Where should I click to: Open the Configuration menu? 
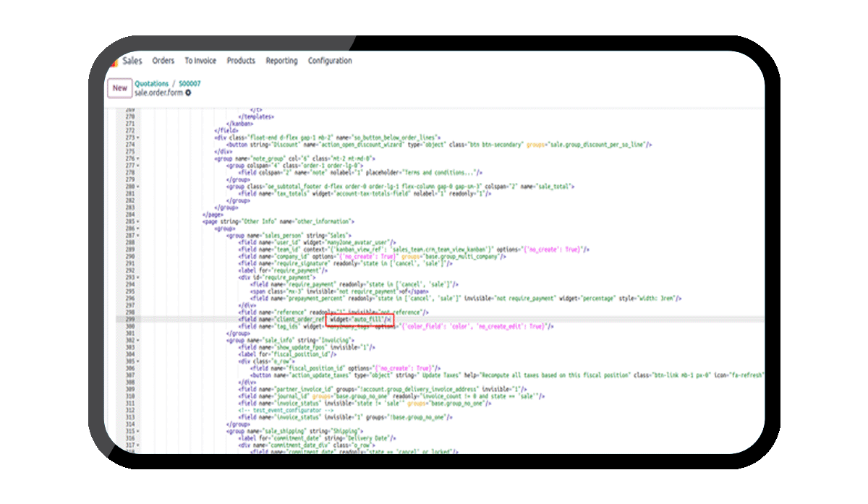(x=330, y=61)
